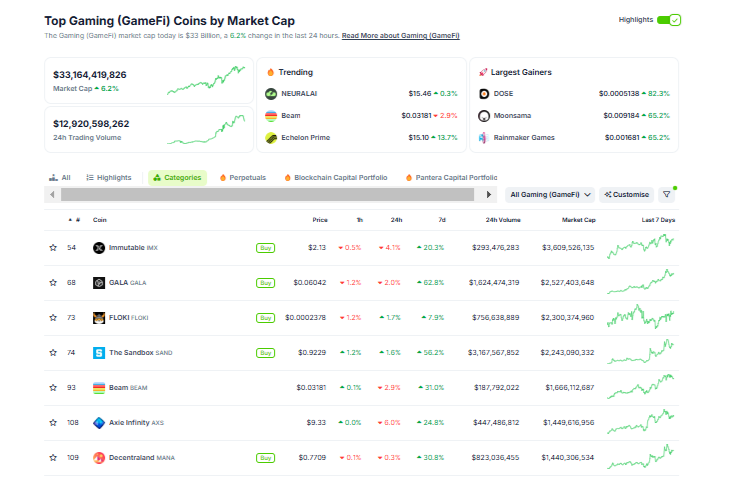Open the All Gaming (GameFi) dropdown
Viewport: 729px width, 477px height.
coord(550,195)
